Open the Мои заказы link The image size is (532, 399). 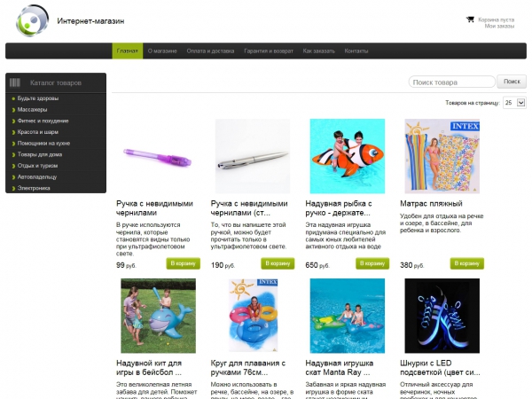499,26
